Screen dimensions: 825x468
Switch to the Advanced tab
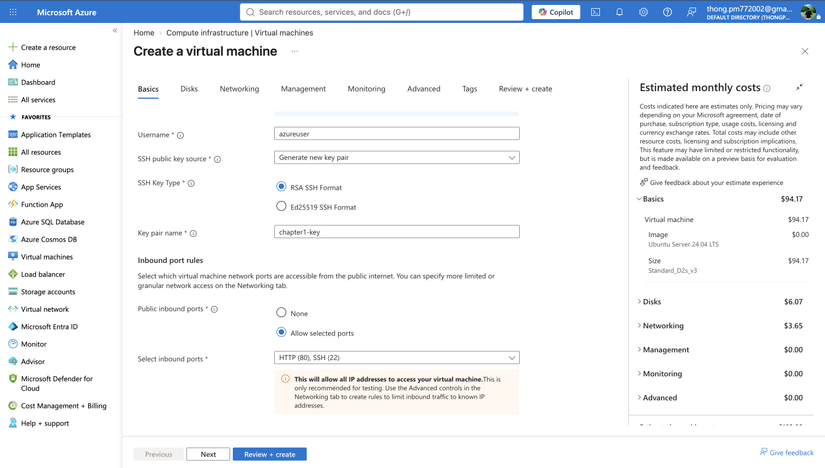[x=424, y=88]
